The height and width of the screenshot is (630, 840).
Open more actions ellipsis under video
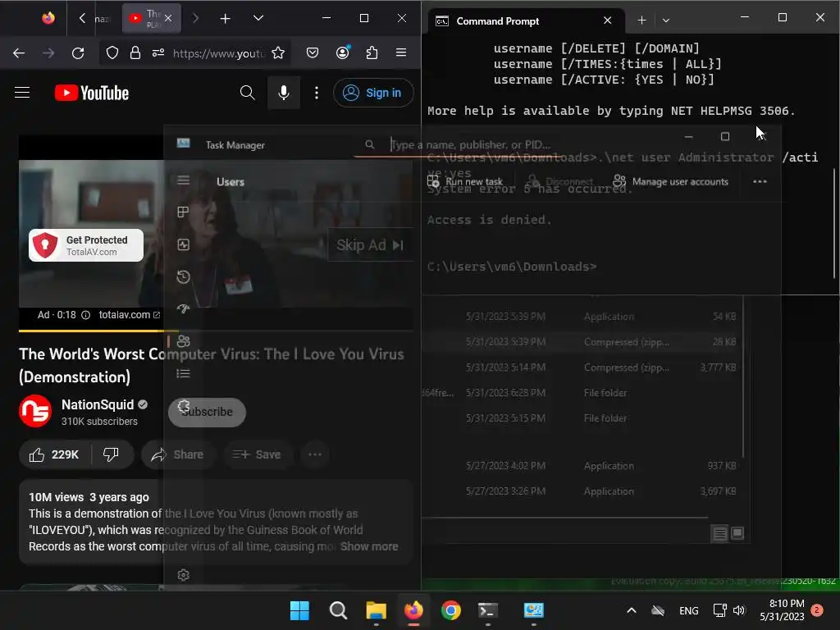[315, 454]
